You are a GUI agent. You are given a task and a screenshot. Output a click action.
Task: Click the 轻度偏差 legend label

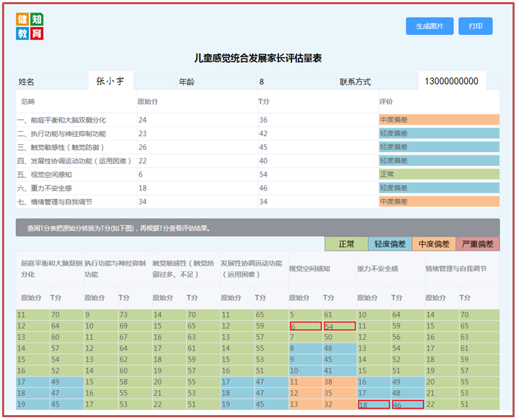pos(390,244)
